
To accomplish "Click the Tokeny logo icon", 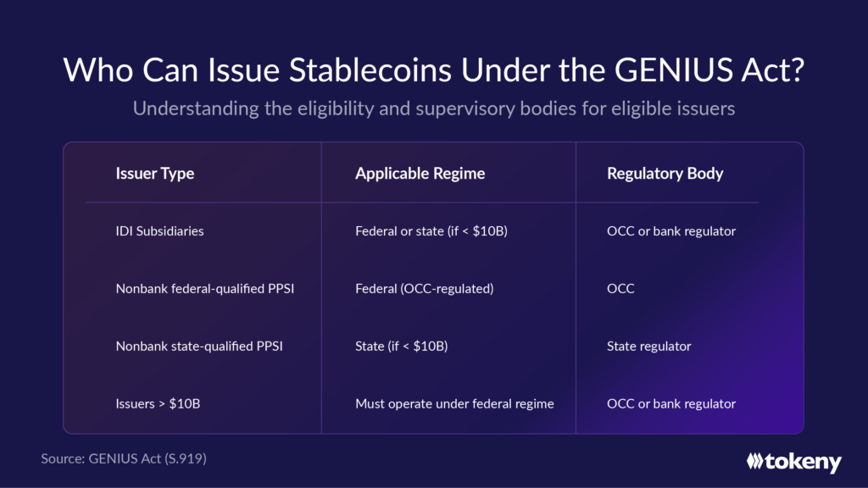I will point(755,461).
